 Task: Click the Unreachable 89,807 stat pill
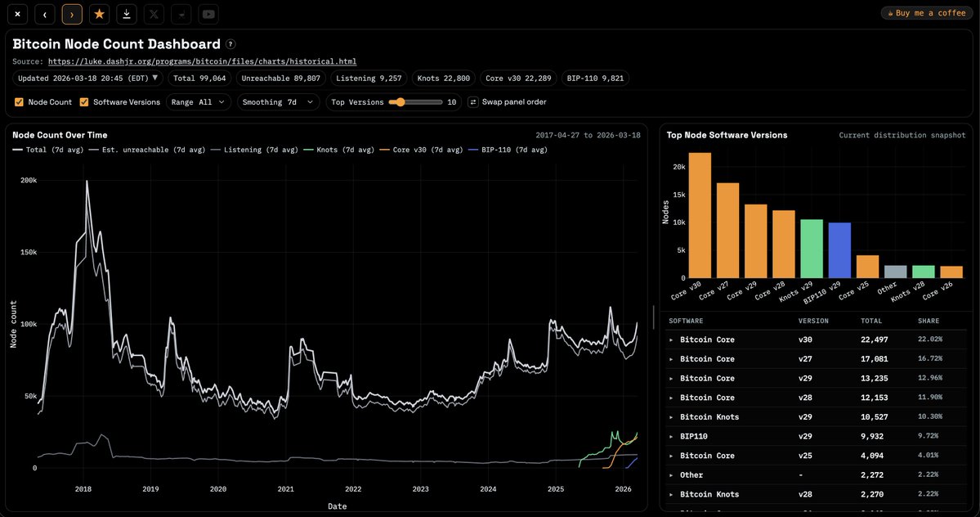click(x=280, y=79)
